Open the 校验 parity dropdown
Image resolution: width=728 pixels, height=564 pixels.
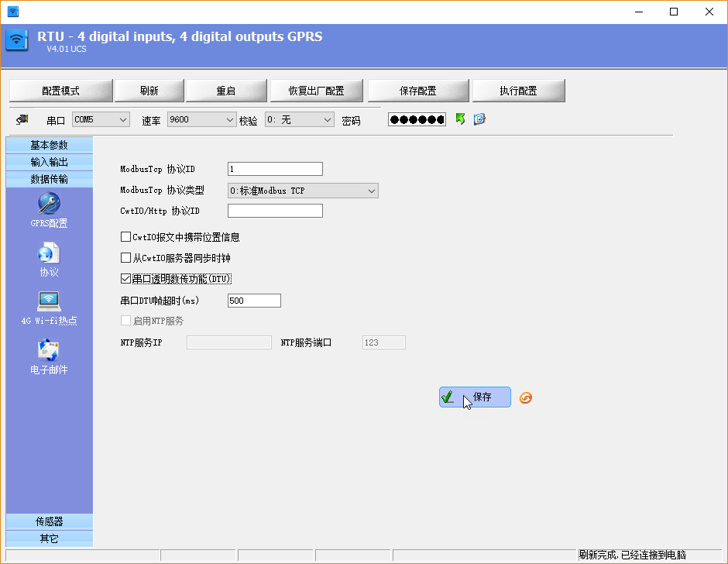300,119
